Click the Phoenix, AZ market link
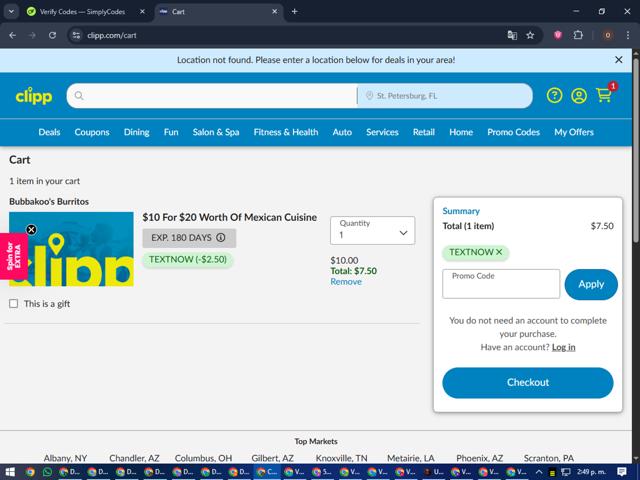 (x=480, y=458)
